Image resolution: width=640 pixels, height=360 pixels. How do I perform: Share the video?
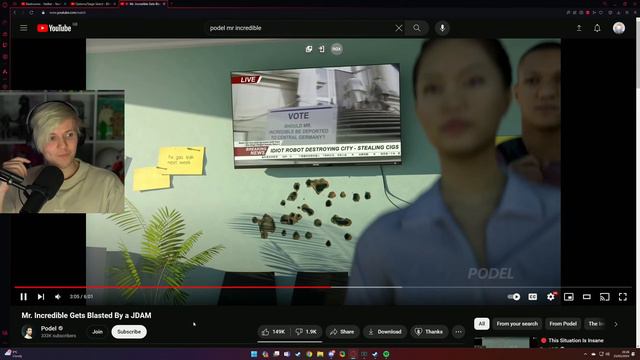click(x=342, y=332)
